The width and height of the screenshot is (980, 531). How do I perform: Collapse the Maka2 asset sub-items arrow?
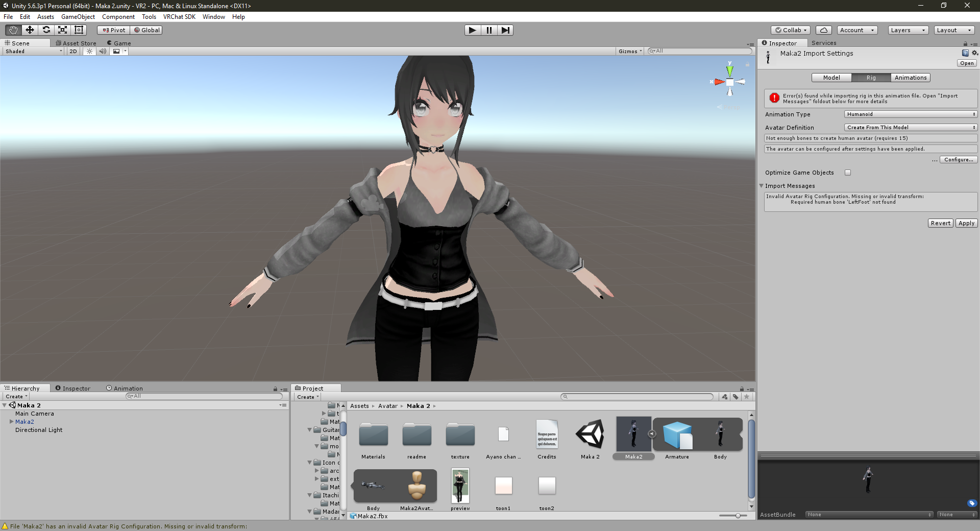(652, 434)
